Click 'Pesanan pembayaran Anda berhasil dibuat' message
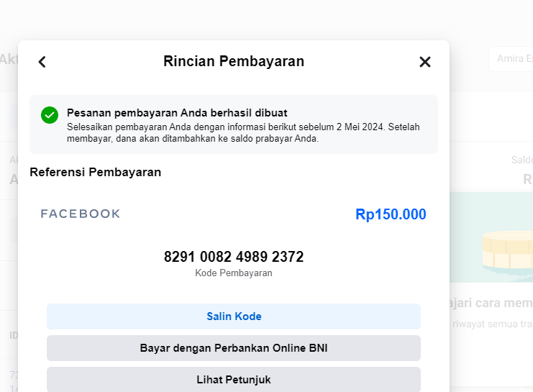Viewport: 533px width, 392px height. pyautogui.click(x=177, y=113)
